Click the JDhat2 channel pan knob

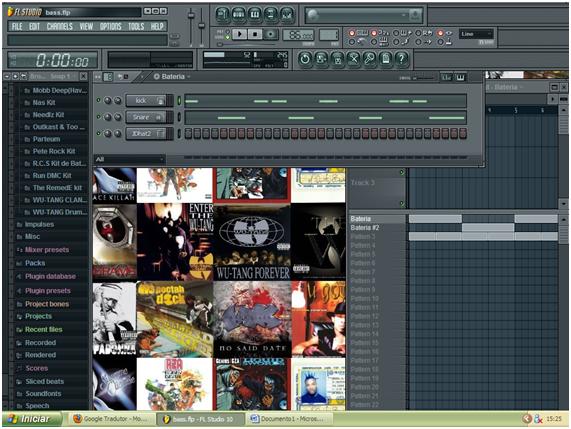108,134
